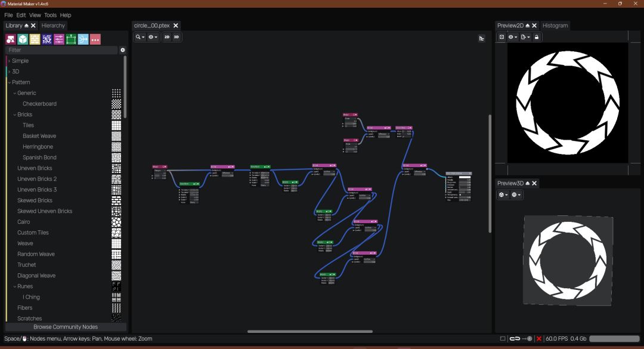Click the graph hierarchy icon at top right

(x=481, y=38)
